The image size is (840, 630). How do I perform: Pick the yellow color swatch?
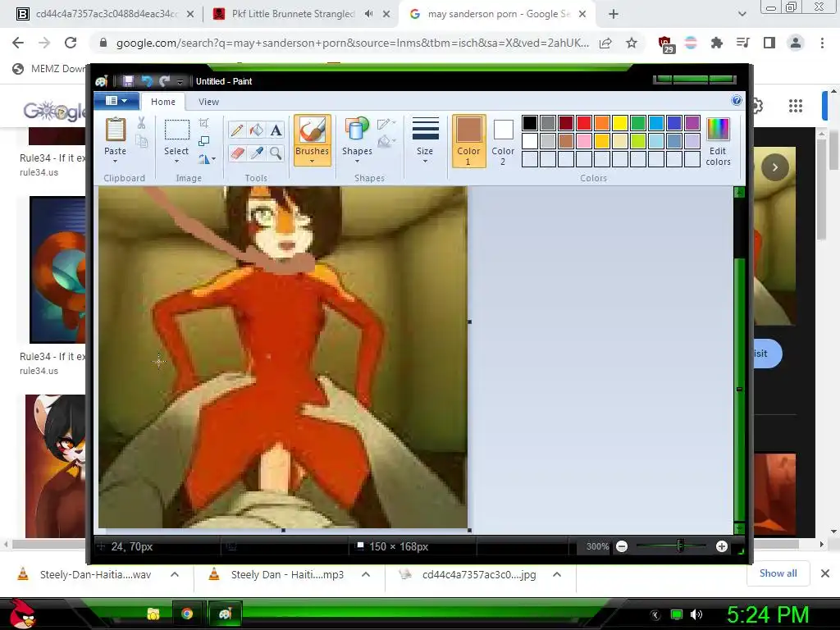620,123
